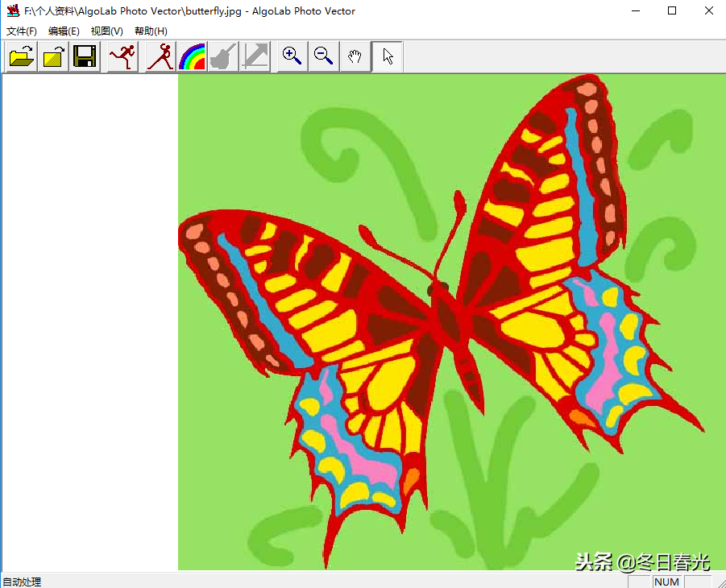This screenshot has height=588, width=726.
Task: Click the running figure toolbar icon
Action: coord(122,56)
